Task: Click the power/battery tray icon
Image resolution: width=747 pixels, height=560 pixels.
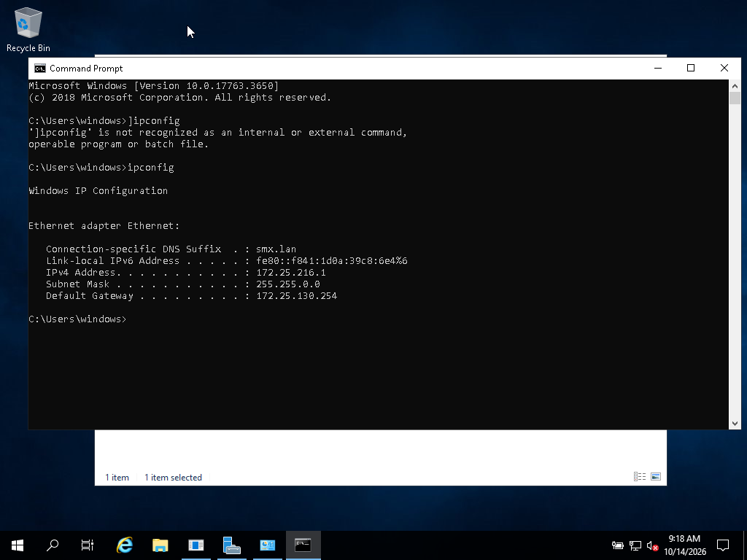Action: click(x=617, y=545)
